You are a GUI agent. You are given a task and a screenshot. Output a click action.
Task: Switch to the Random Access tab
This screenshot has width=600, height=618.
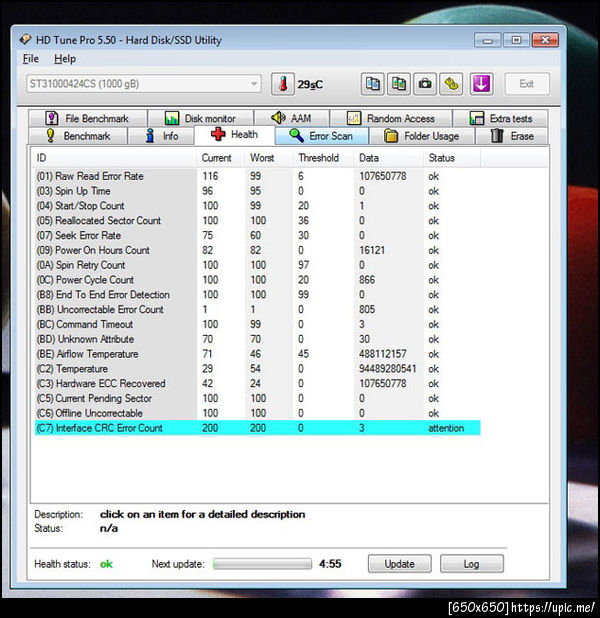pyautogui.click(x=391, y=118)
